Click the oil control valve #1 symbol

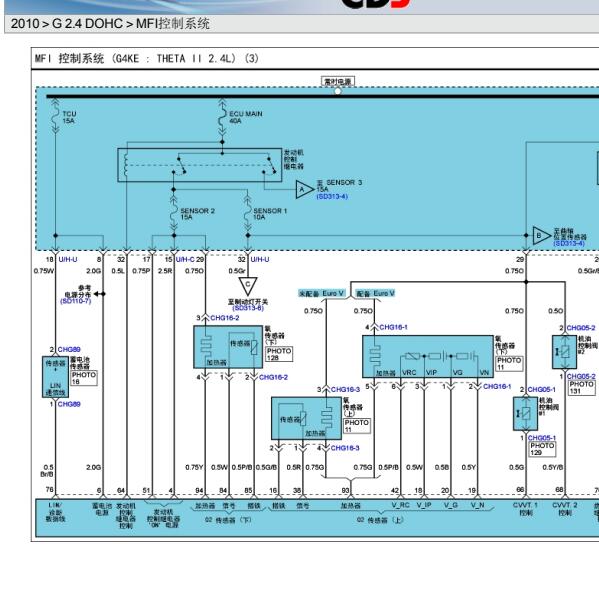pyautogui.click(x=526, y=414)
